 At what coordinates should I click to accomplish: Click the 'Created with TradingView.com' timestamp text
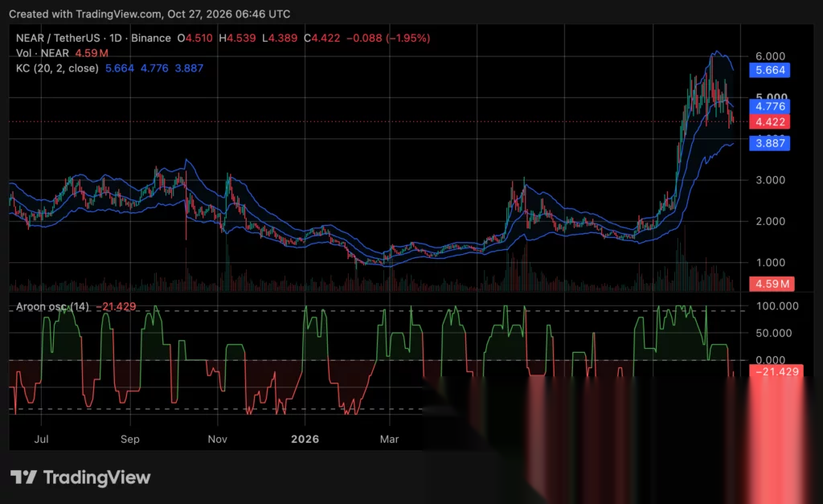[149, 14]
